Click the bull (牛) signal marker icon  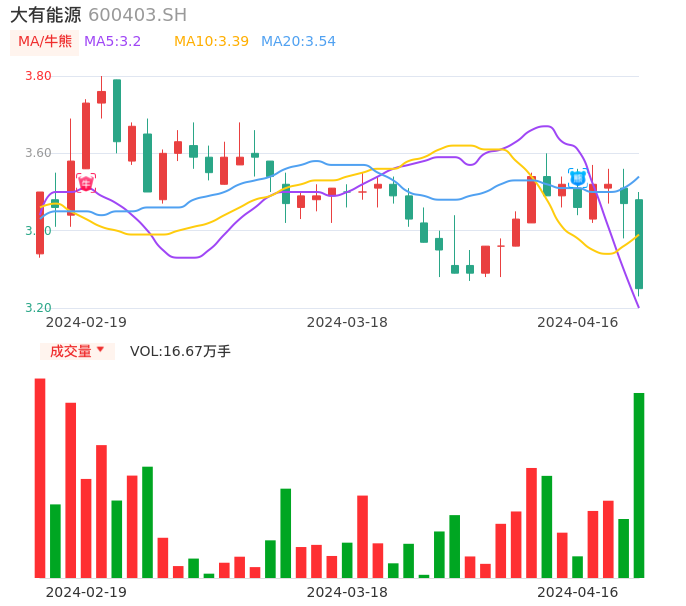pyautogui.click(x=86, y=182)
